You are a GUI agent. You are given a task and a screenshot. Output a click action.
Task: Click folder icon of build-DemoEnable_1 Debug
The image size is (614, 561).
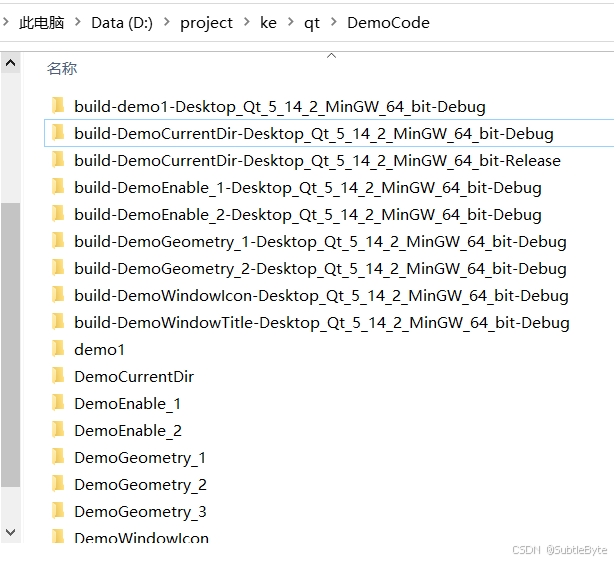[58, 187]
